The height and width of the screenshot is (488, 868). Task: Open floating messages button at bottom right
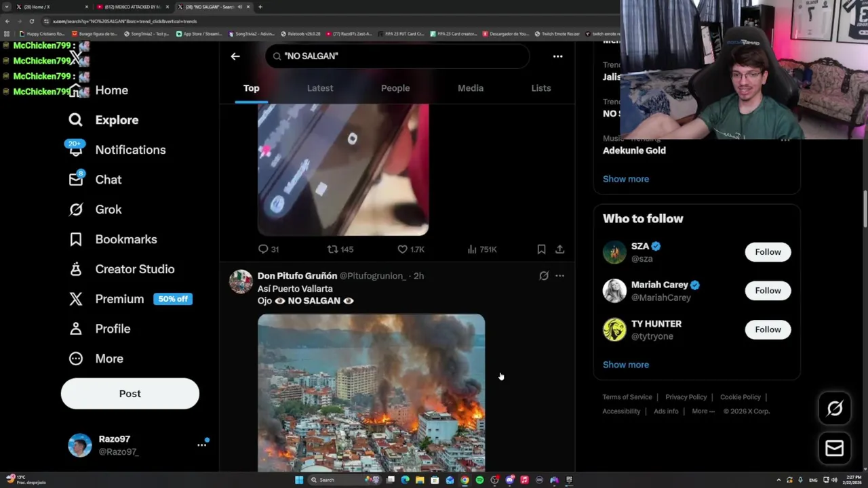tap(835, 448)
